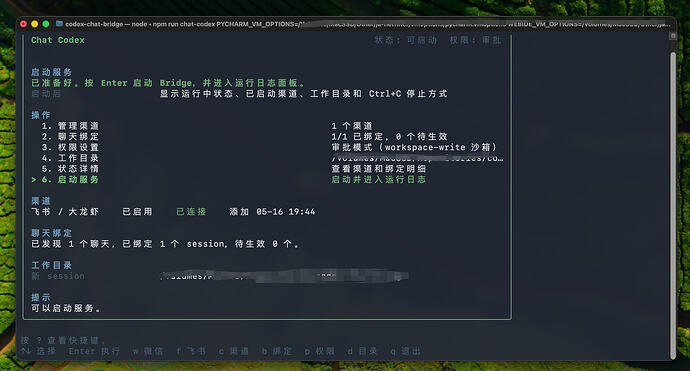Click the Chat Codex header title
This screenshot has height=371, width=690.
click(x=58, y=40)
